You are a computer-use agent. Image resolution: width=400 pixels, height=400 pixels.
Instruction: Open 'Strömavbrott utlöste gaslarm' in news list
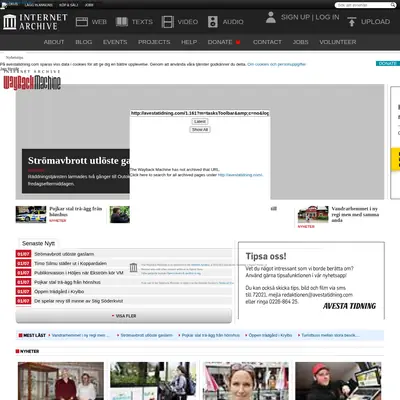(64, 254)
